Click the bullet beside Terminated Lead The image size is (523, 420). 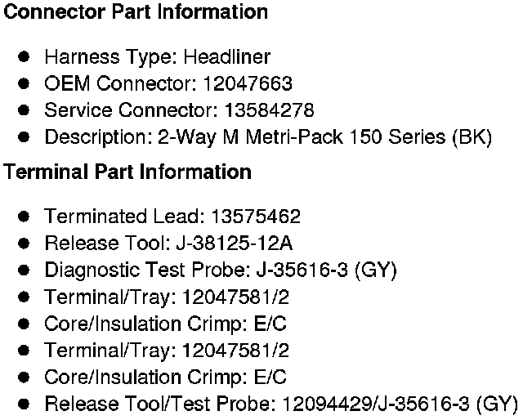[x=25, y=217]
